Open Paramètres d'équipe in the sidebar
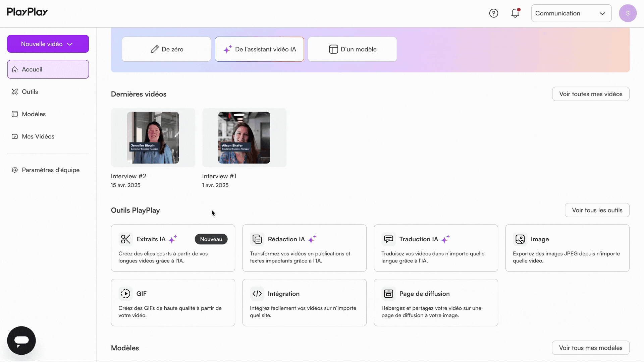Viewport: 644px width, 362px height. click(48, 170)
